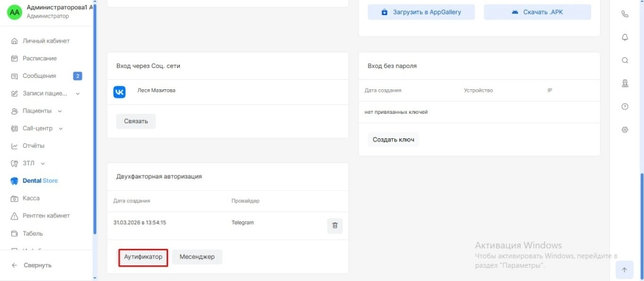Click the VK social network icon

119,92
